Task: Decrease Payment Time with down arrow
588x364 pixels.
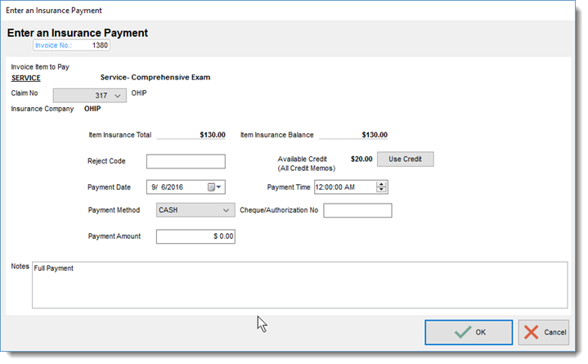Action: (381, 190)
